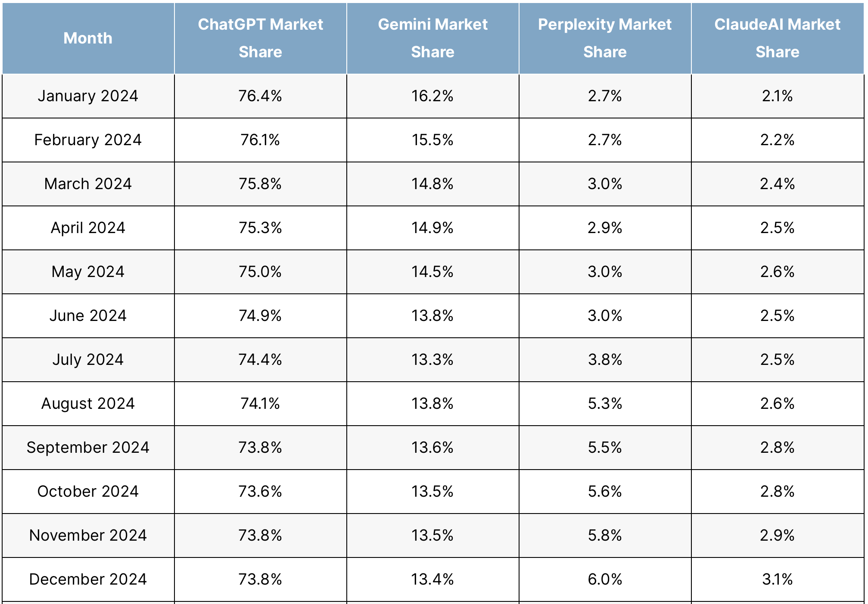Select the 73.6% ChatGPT cell
This screenshot has height=604, width=868.
pyautogui.click(x=260, y=492)
